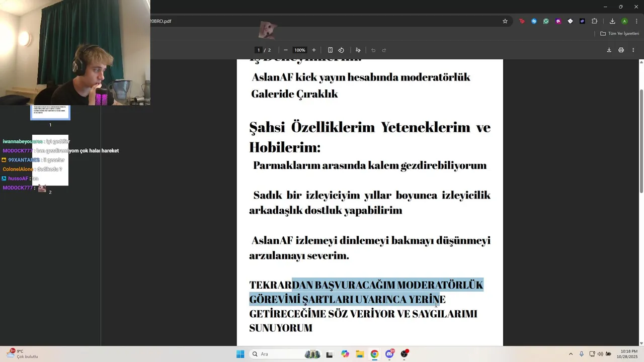
Task: Open the volume control in system tray
Action: [x=600, y=354]
